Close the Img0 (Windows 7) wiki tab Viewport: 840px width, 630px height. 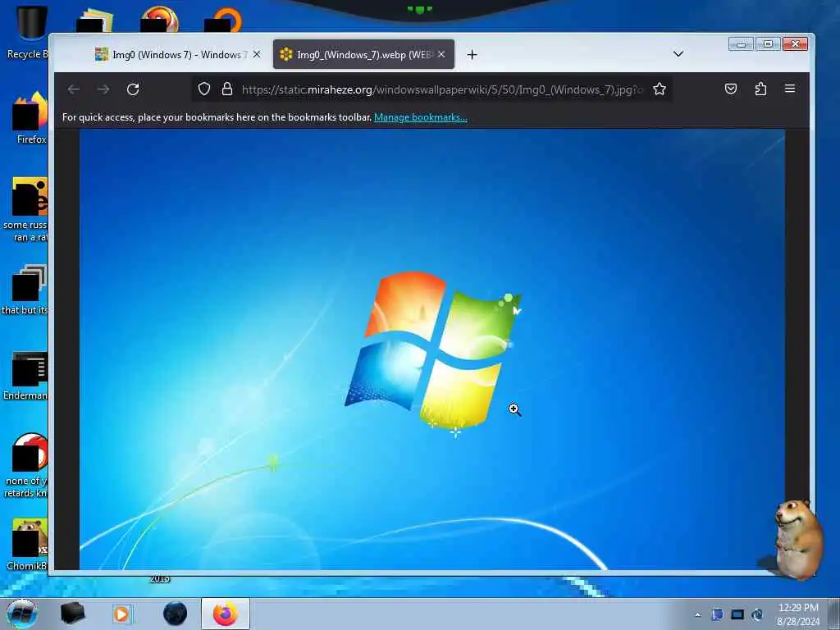point(257,55)
